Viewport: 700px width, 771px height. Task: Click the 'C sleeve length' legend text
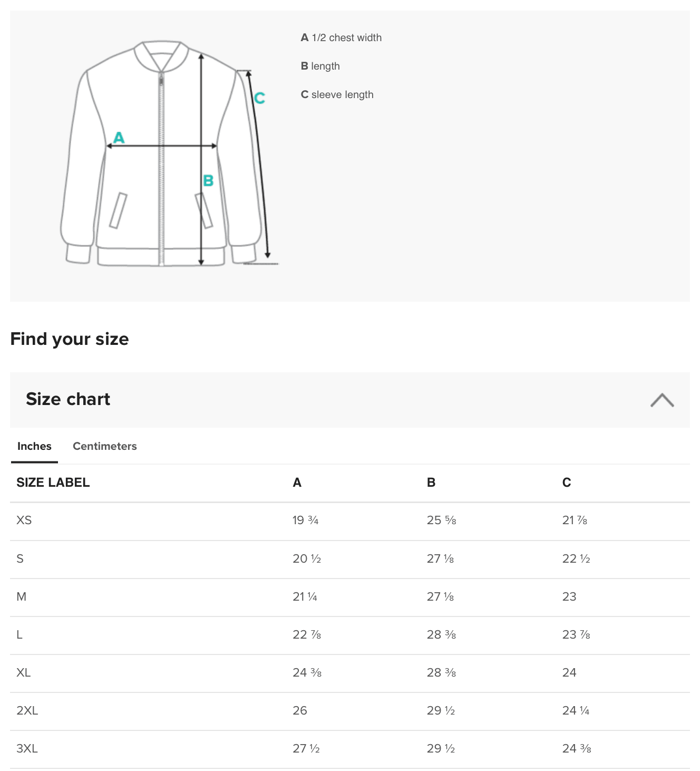(x=337, y=95)
